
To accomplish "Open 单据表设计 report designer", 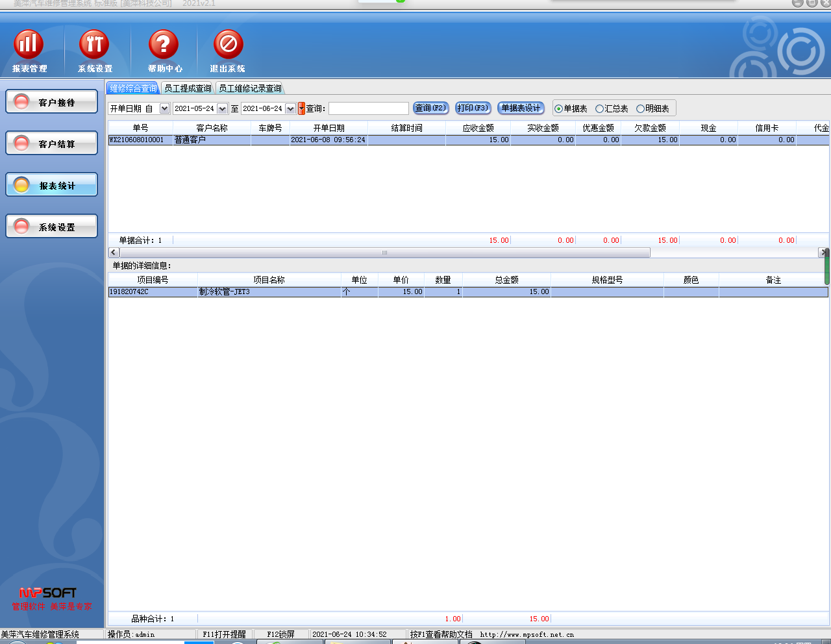I will [x=521, y=108].
